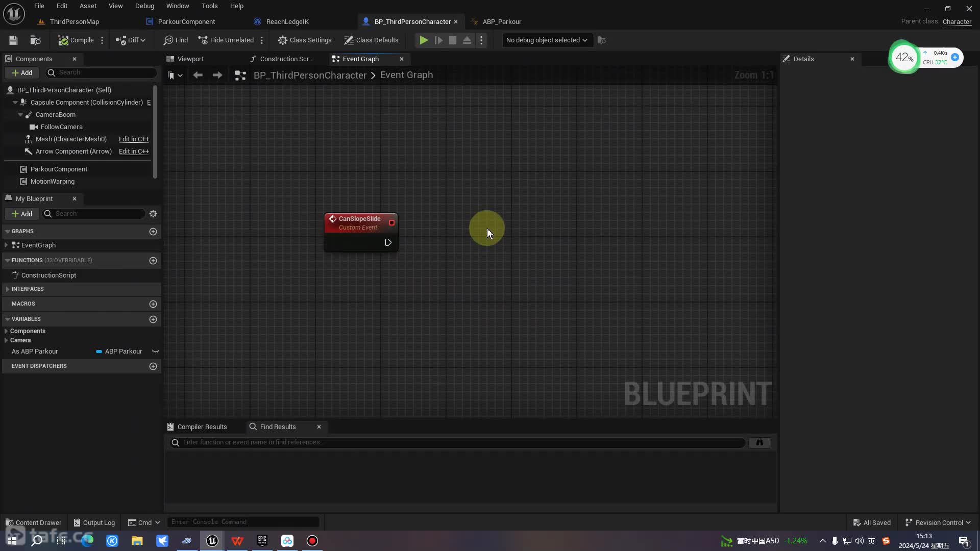Open the debug object selector
The height and width of the screenshot is (551, 980).
click(547, 40)
